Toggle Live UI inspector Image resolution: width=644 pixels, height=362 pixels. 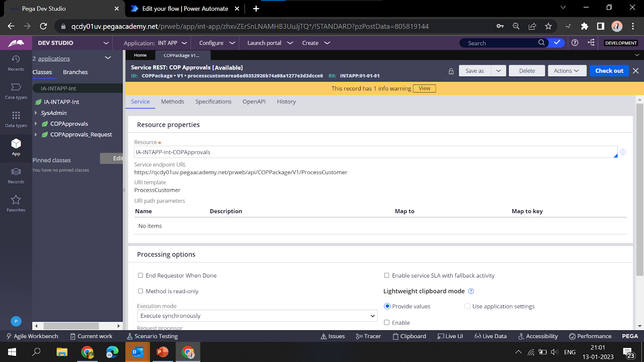[x=450, y=336]
